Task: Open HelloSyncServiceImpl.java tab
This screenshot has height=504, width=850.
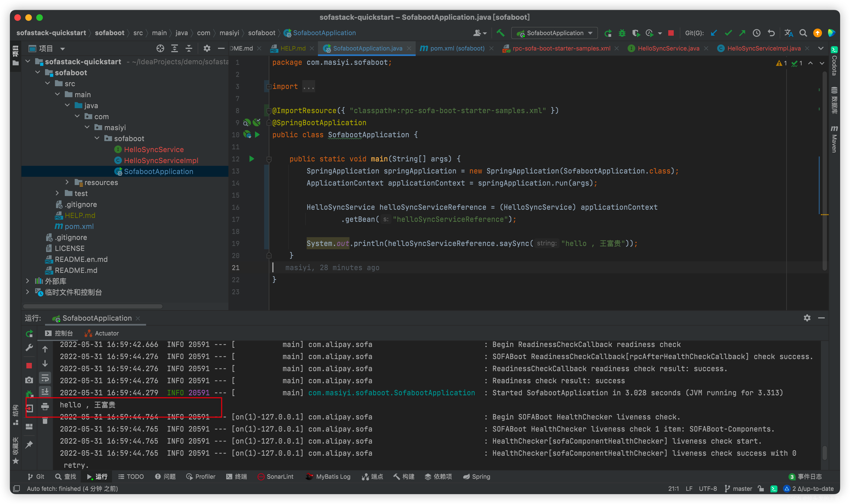Action: pos(764,49)
